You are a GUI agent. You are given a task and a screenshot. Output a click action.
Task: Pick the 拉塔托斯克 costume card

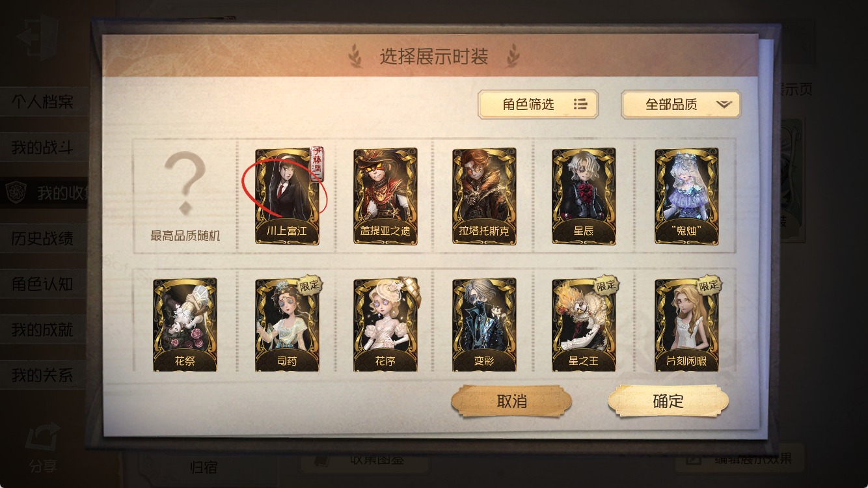click(x=484, y=196)
